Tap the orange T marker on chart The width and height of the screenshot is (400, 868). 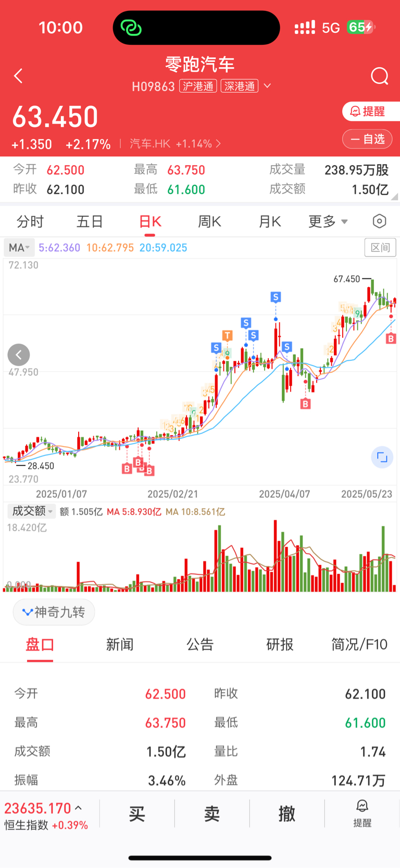pyautogui.click(x=227, y=335)
